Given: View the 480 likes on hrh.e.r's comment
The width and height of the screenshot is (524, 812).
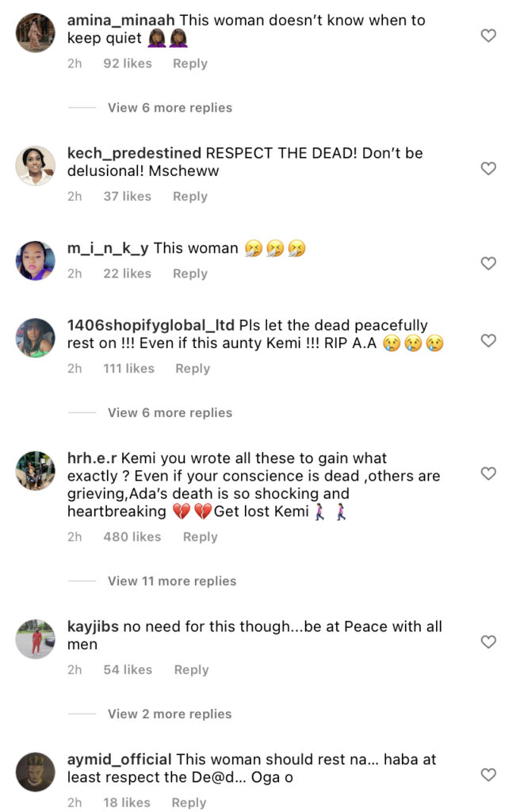Looking at the screenshot, I should 132,537.
